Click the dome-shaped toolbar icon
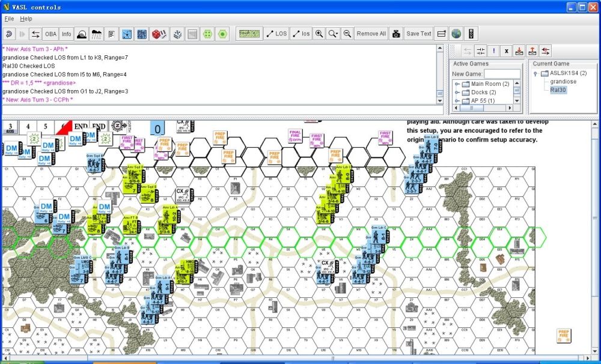 [x=82, y=34]
